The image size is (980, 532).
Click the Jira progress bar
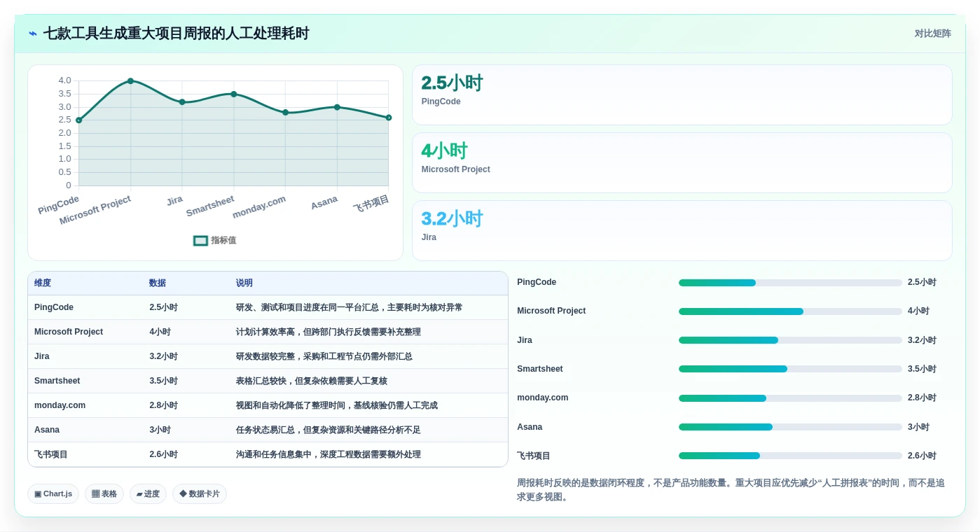(790, 340)
